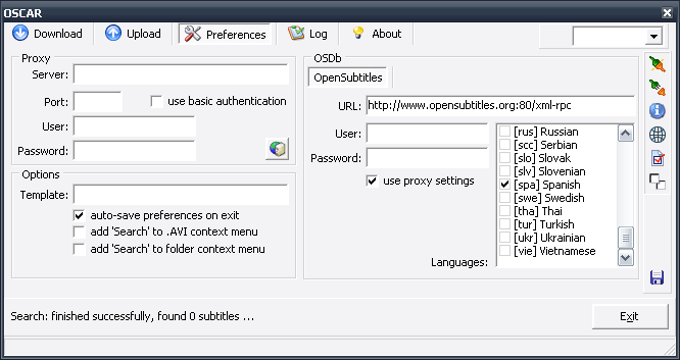Check the [swe] Swedish language box
Image resolution: width=680 pixels, height=360 pixels.
coord(505,198)
